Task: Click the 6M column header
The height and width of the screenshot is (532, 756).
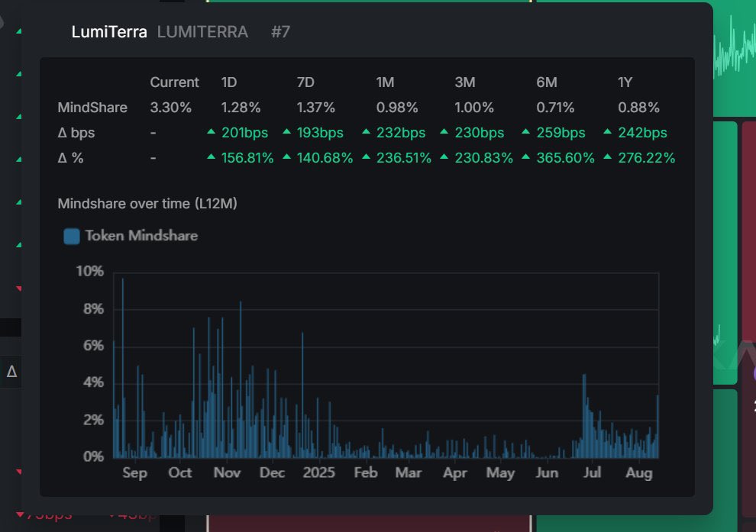Action: pyautogui.click(x=547, y=82)
